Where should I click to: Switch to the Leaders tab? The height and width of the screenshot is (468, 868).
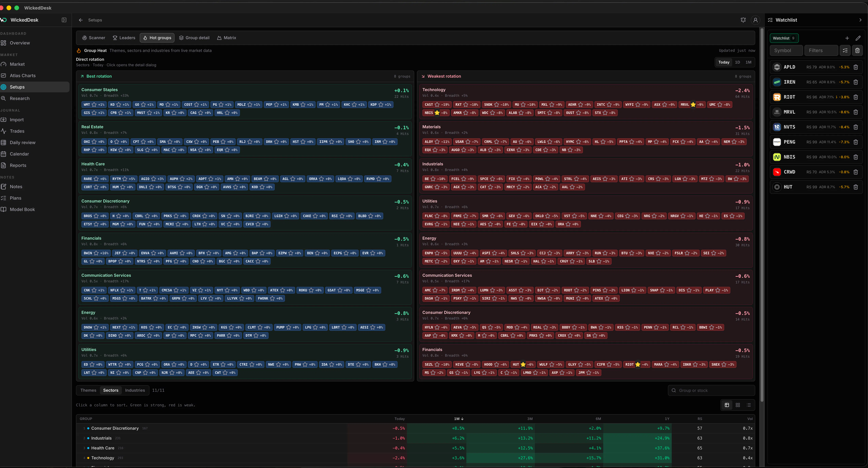pyautogui.click(x=124, y=38)
